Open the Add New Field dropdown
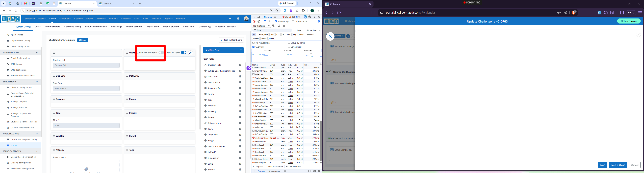 223,50
